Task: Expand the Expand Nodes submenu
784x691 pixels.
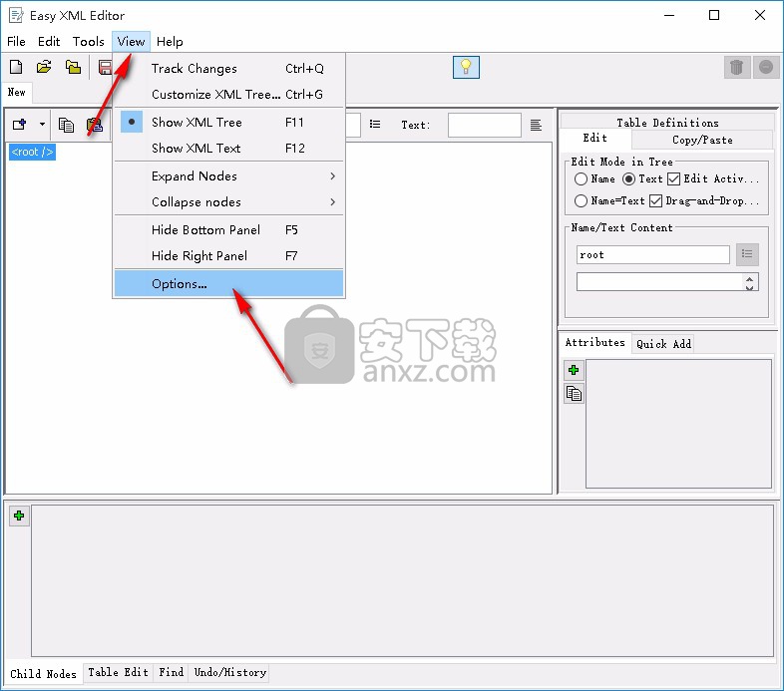Action: 229,176
